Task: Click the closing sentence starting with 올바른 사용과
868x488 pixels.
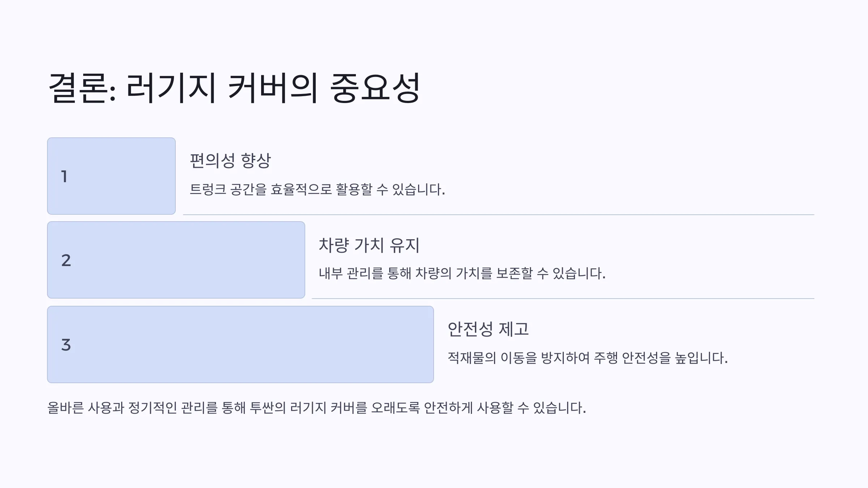Action: click(x=317, y=408)
